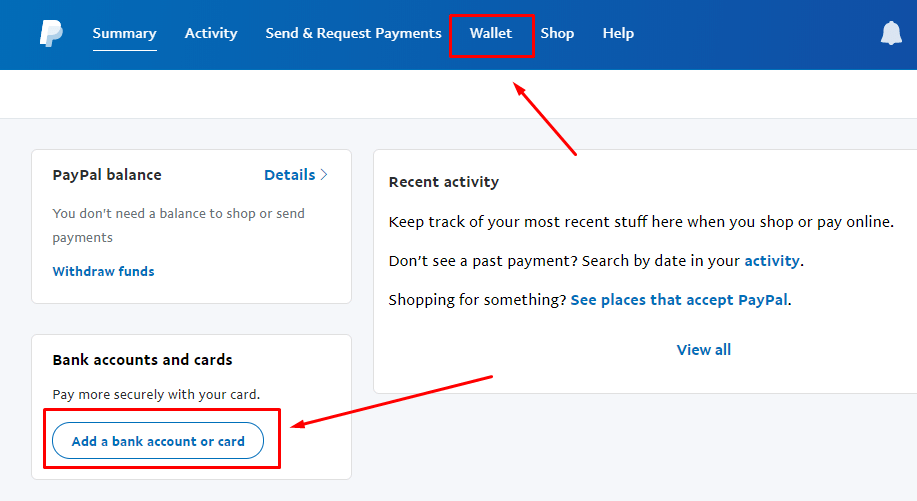
Task: Go to the Summary tab
Action: point(124,33)
